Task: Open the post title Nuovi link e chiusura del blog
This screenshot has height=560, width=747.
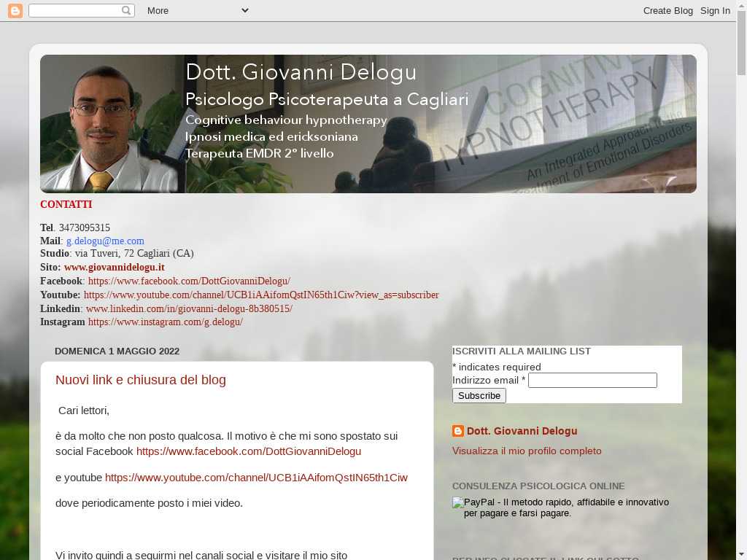Action: [141, 380]
